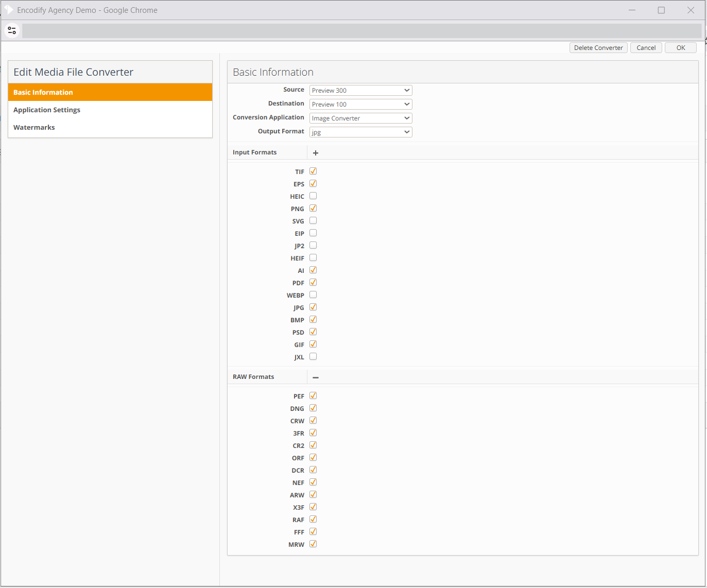Collapse RAW Formats with the minus icon
707x588 pixels.
click(x=316, y=377)
